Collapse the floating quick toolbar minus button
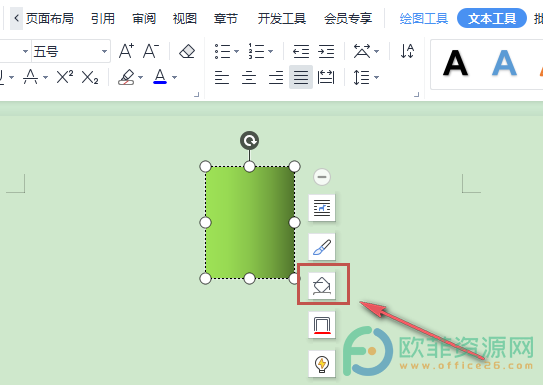Viewport: 543px width, 385px height. [322, 177]
